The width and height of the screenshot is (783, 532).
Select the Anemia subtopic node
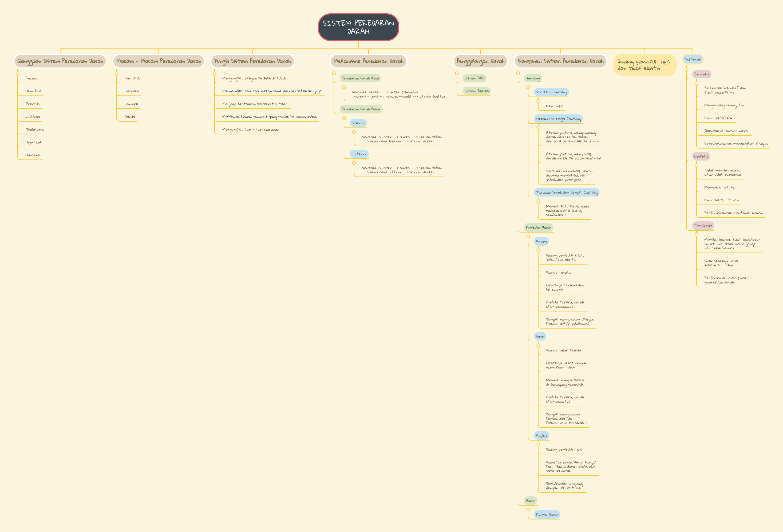coord(31,78)
